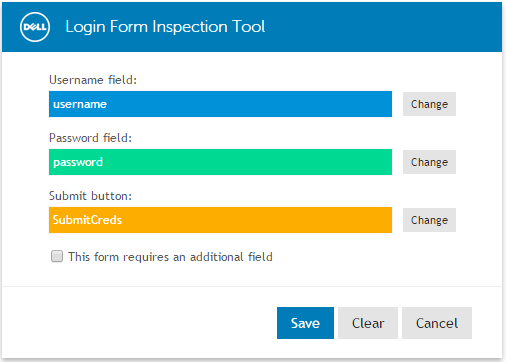
Task: Click the Dell logo icon
Action: pyautogui.click(x=35, y=27)
